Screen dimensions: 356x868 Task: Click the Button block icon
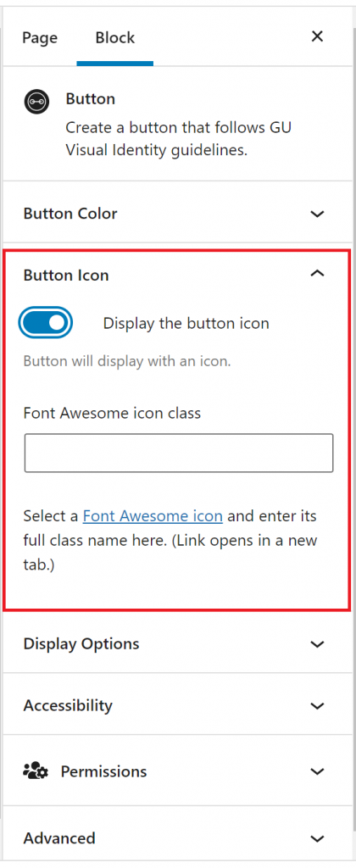[36, 102]
